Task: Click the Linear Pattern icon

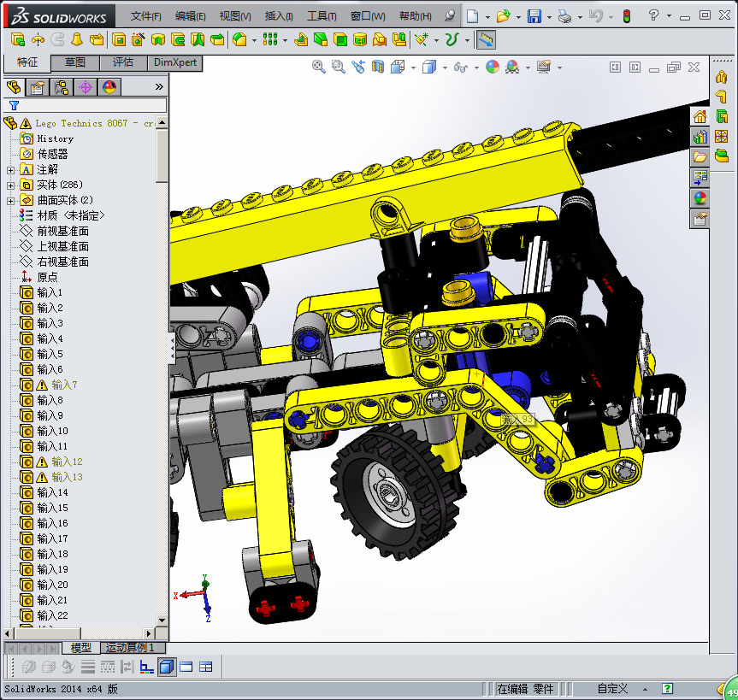Action: pos(270,40)
